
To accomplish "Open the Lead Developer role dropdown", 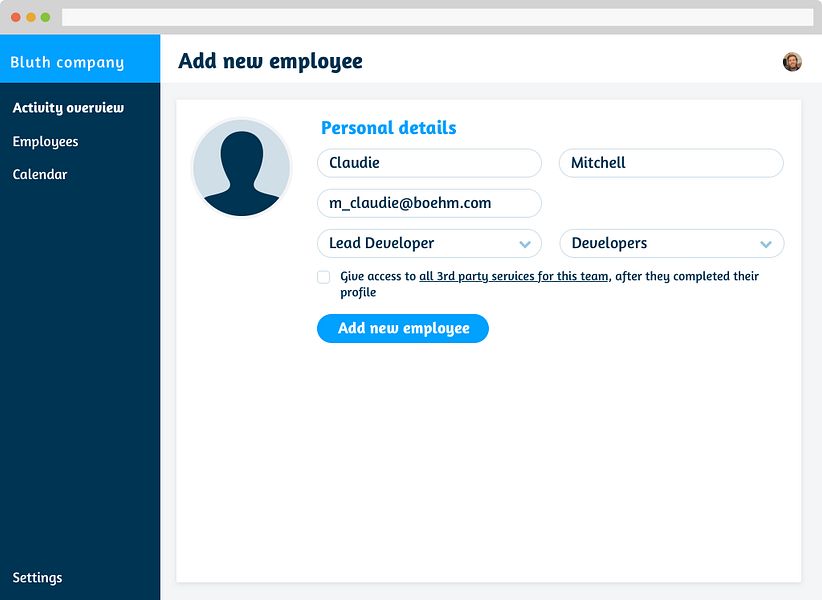I will click(429, 244).
